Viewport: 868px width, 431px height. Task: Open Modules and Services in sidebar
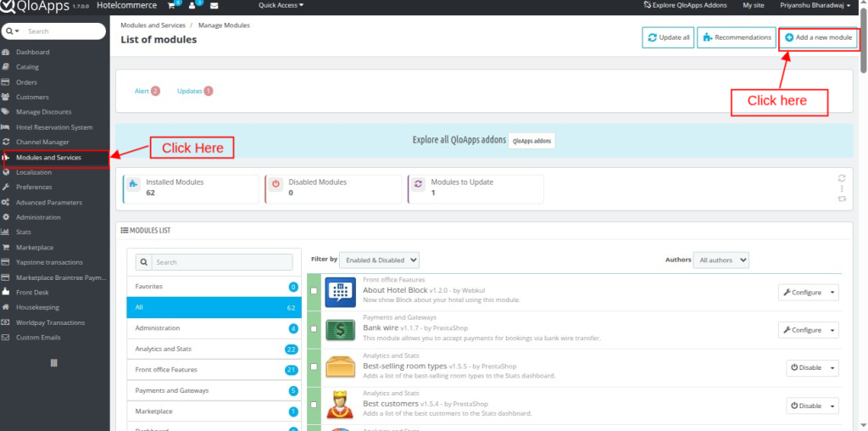[x=48, y=157]
